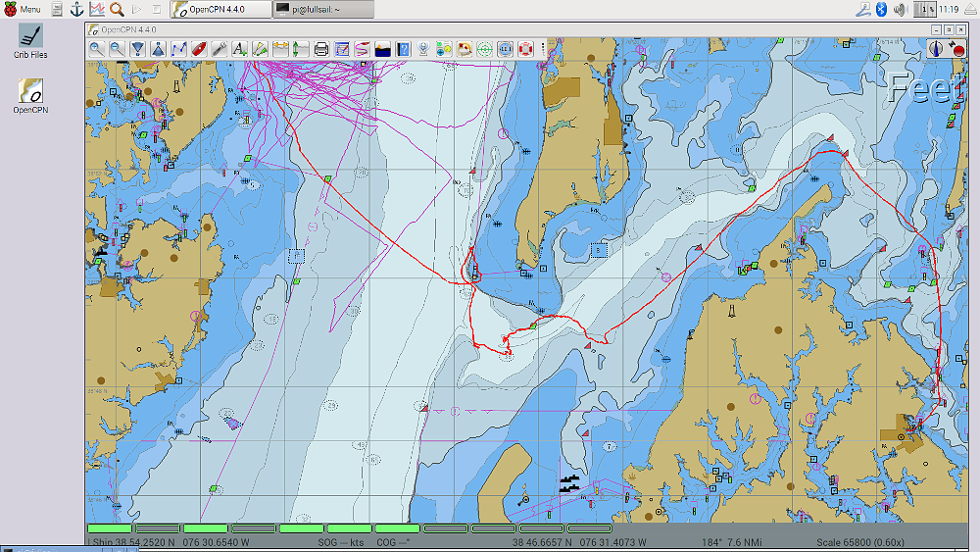Click the compass north-up indicator

tap(937, 48)
